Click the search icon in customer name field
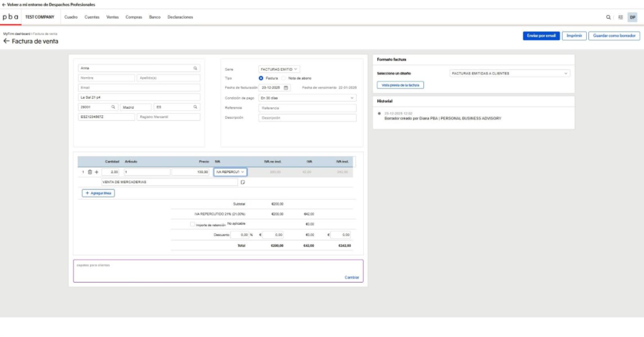This screenshot has width=644, height=337. 195,69
